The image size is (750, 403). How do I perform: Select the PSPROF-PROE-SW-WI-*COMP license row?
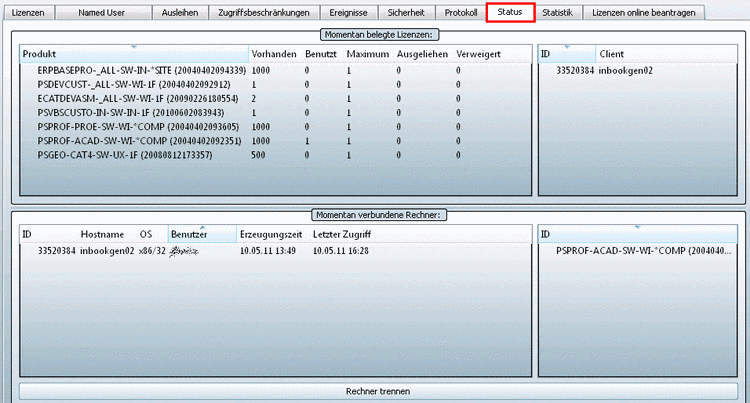click(x=276, y=127)
